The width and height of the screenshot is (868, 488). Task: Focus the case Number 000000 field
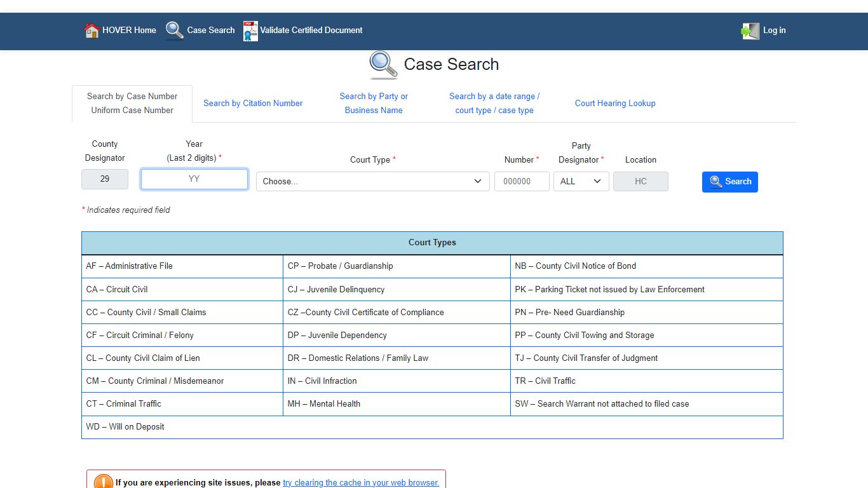tap(522, 181)
